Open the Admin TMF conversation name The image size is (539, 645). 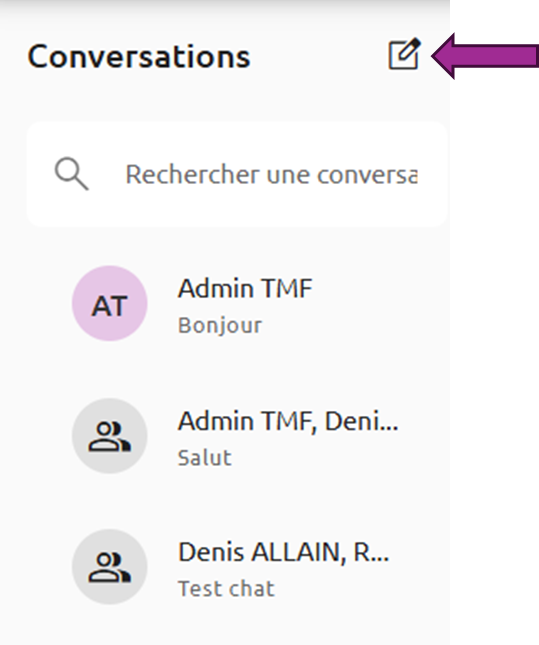(x=245, y=288)
